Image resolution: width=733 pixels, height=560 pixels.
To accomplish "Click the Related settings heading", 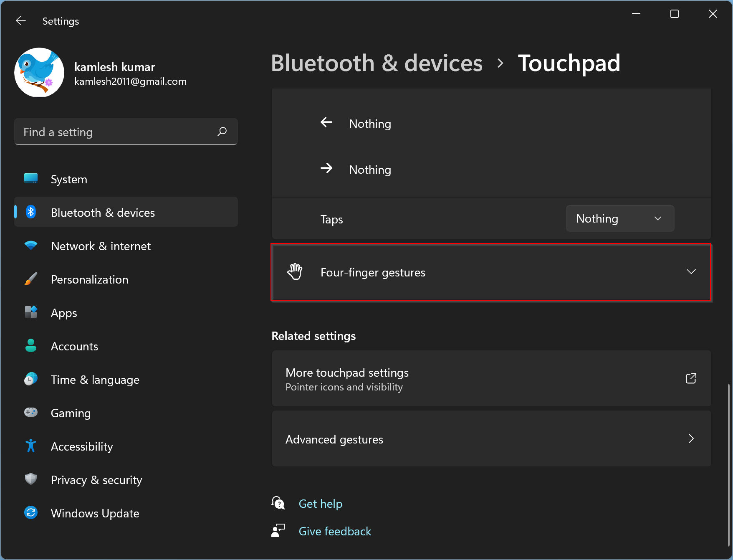I will (313, 336).
